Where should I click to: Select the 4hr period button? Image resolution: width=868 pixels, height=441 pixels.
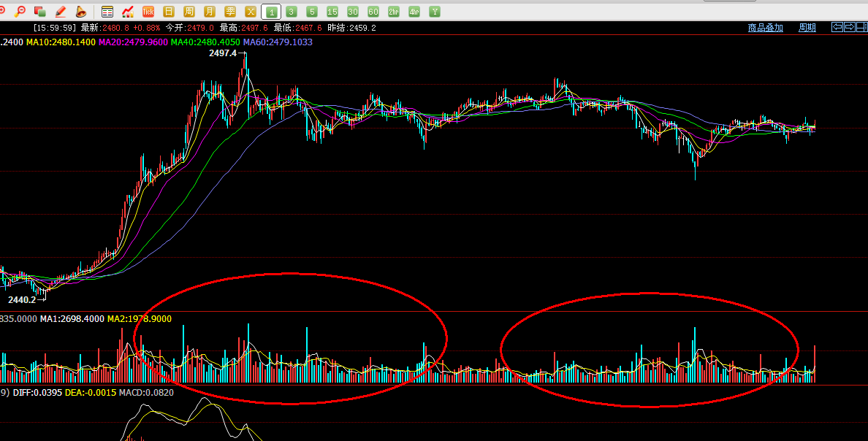point(414,12)
